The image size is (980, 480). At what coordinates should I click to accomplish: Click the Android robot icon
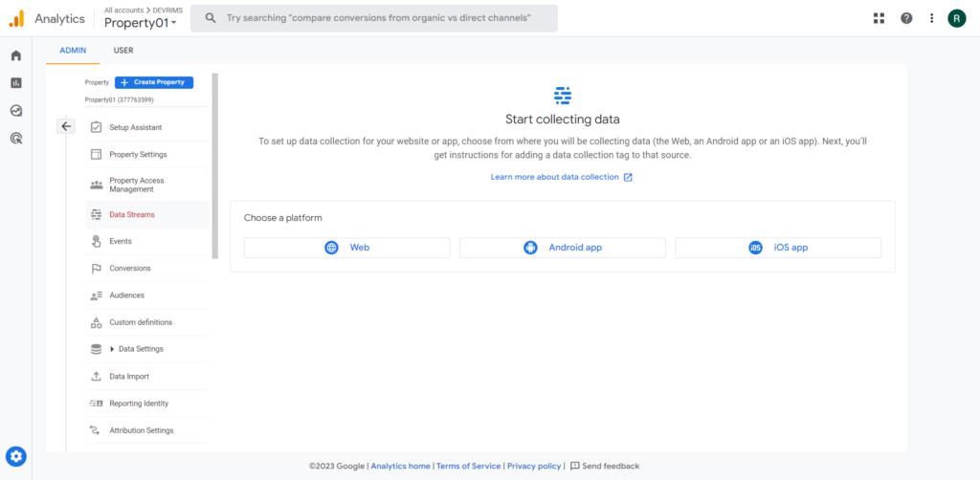pos(530,248)
